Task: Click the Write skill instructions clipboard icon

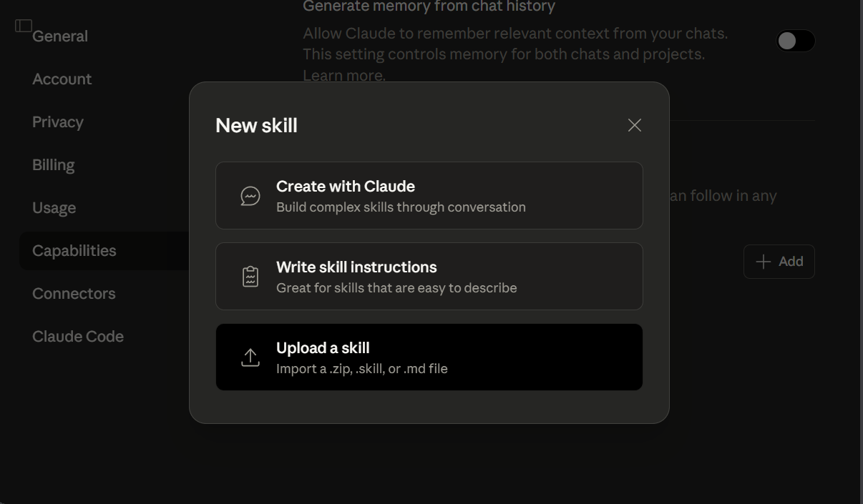Action: tap(250, 276)
